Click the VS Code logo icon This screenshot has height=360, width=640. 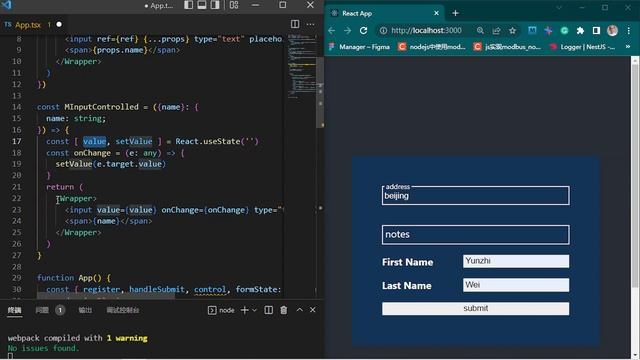point(7,5)
